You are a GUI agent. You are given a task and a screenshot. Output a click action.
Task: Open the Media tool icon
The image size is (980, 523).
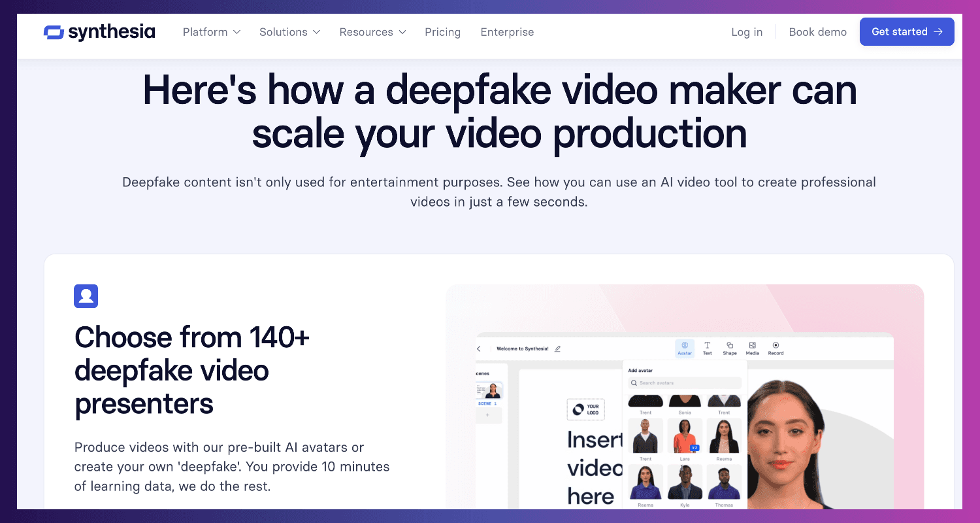pos(753,348)
